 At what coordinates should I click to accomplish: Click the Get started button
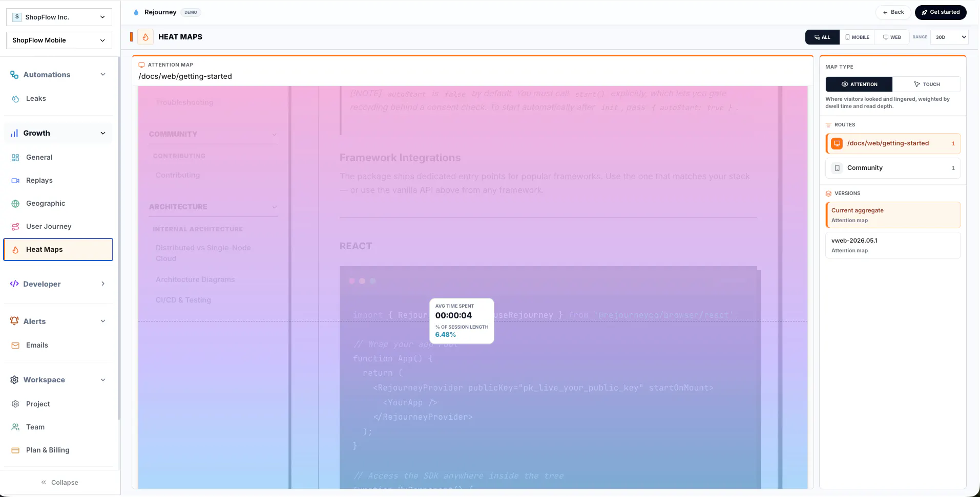(941, 12)
